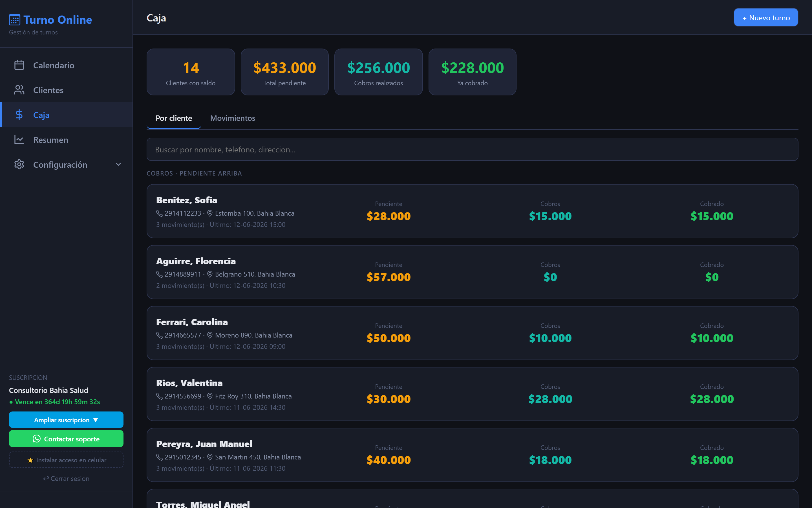
Task: Click the Caja dollar sign icon
Action: click(x=19, y=115)
